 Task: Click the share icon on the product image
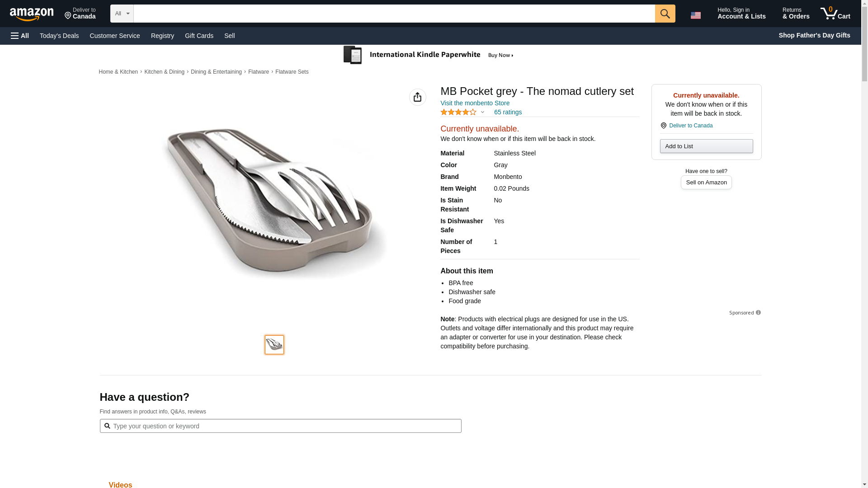coord(417,97)
